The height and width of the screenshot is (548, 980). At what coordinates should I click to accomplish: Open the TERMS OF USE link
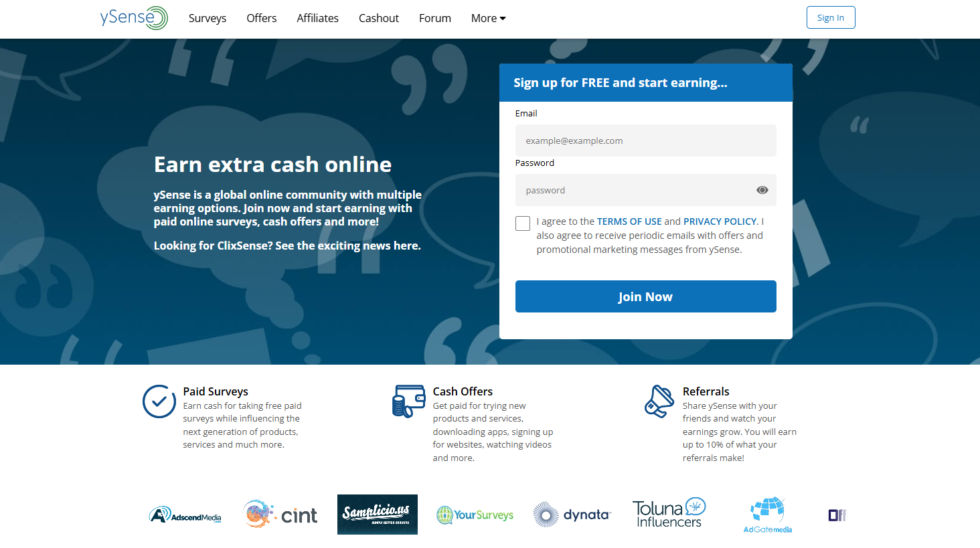pyautogui.click(x=629, y=221)
